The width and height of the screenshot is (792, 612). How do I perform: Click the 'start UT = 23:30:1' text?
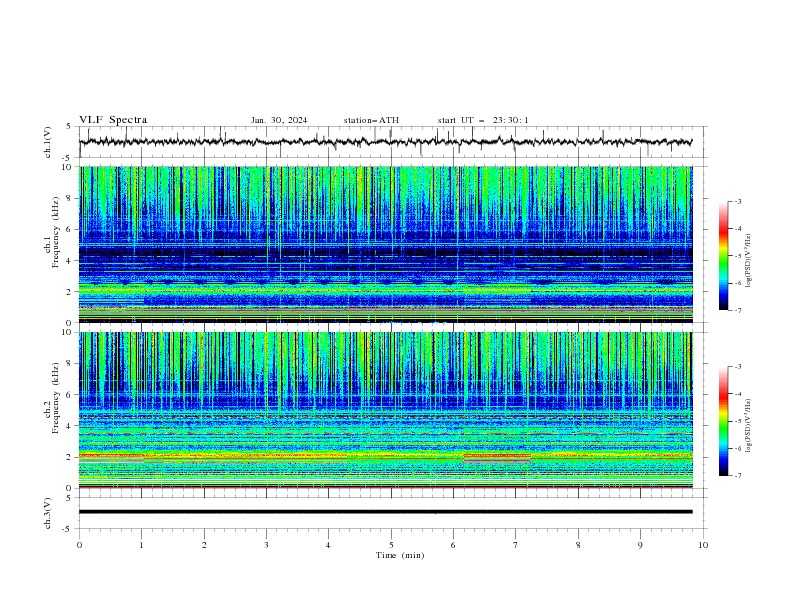point(483,120)
